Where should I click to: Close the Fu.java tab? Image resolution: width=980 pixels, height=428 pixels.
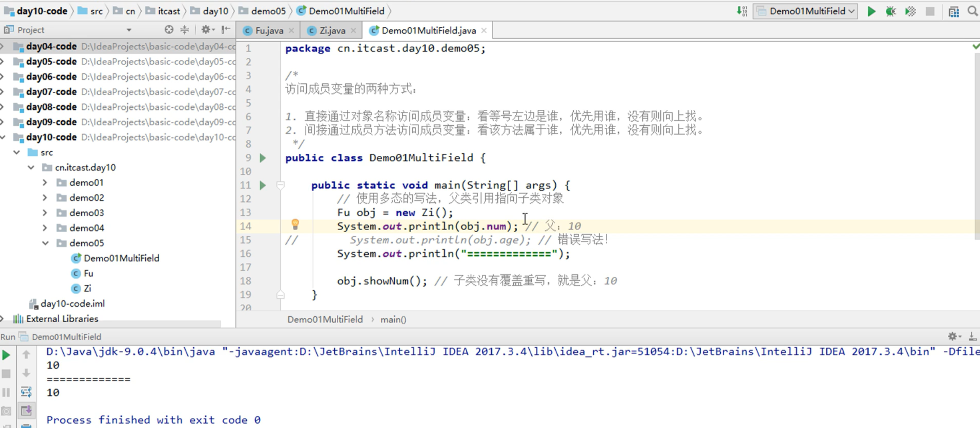click(x=291, y=31)
